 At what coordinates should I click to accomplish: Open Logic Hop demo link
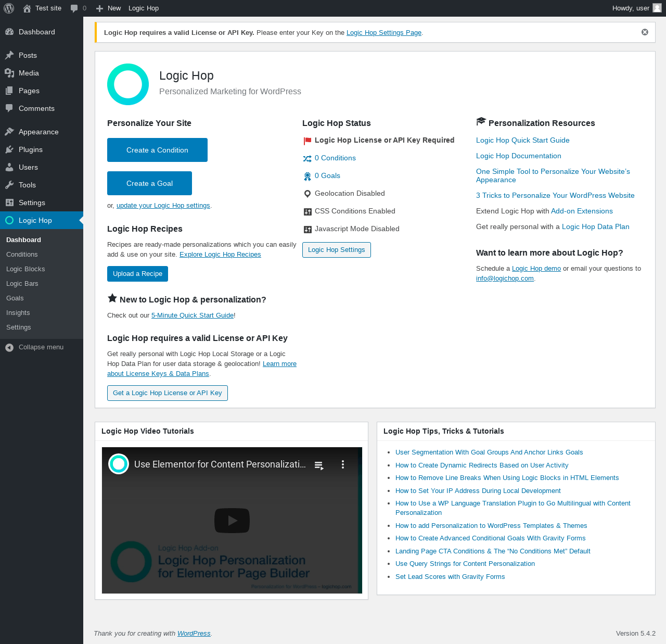tap(536, 269)
